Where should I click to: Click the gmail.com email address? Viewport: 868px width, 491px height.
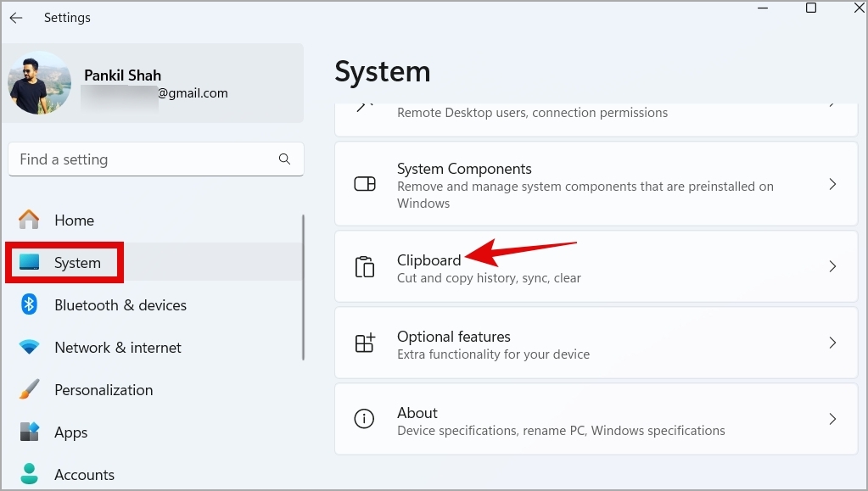coord(193,93)
